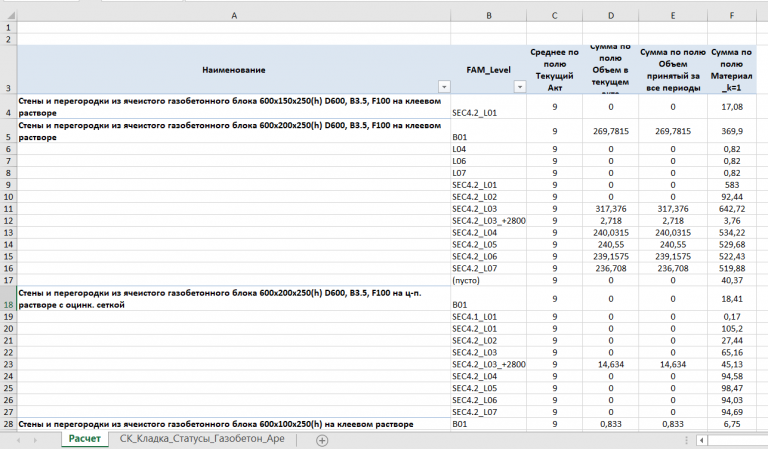Select the Сумма по полю Материал_k=1 header
Viewport: 768px width, 449px height.
coord(731,70)
